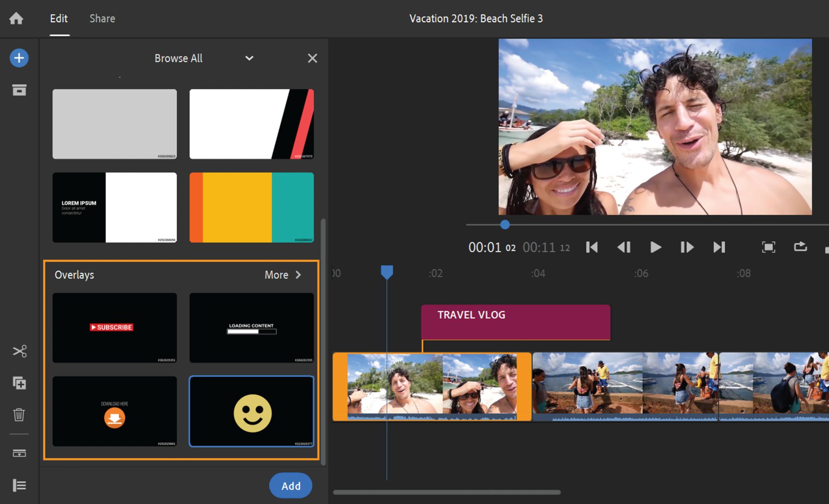Open the project assets box icon
The height and width of the screenshot is (504, 829).
tap(19, 90)
